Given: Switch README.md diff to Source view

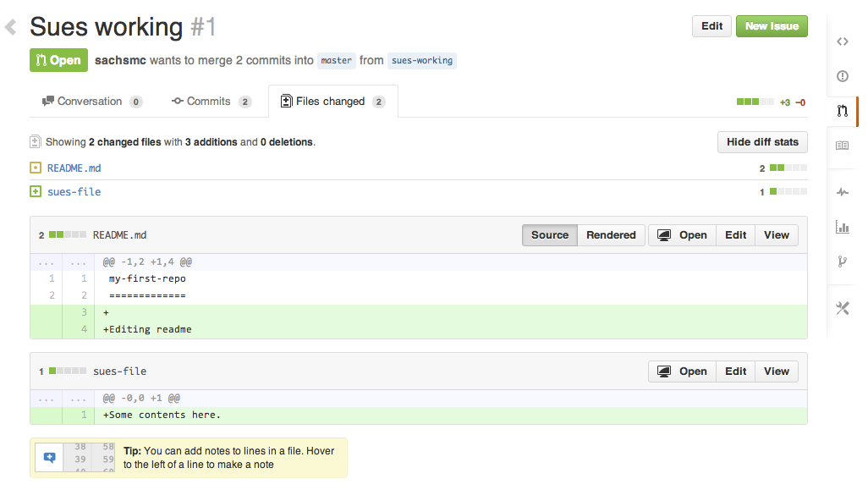Looking at the screenshot, I should click(x=550, y=235).
